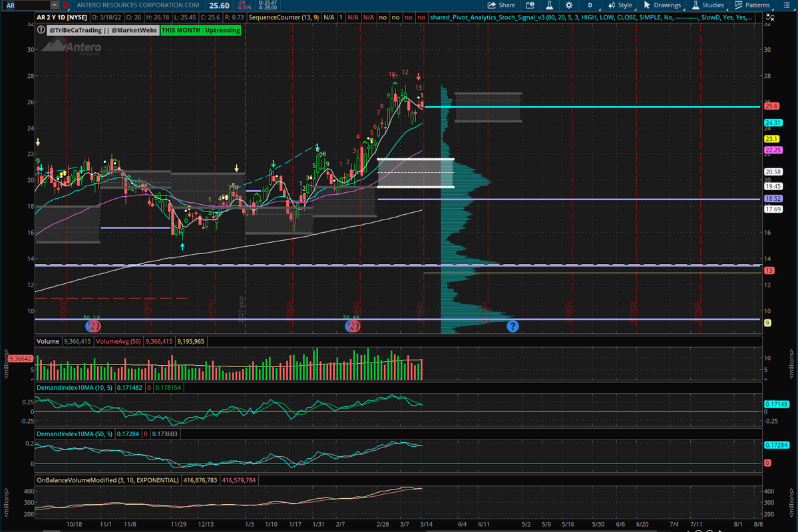Screen dimensions: 798x532
Task: Open the hamburger list menu at top right
Action: (x=786, y=5)
